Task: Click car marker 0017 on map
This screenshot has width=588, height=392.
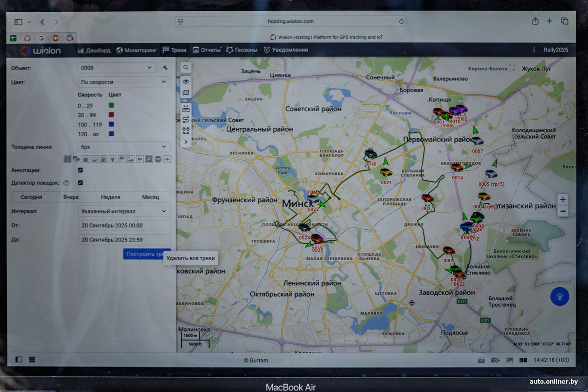Action: [427, 198]
